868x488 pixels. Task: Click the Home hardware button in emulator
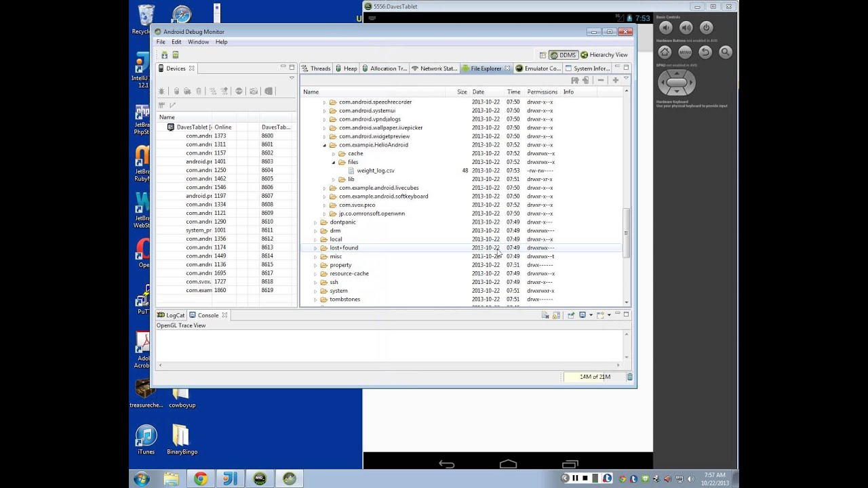point(665,52)
